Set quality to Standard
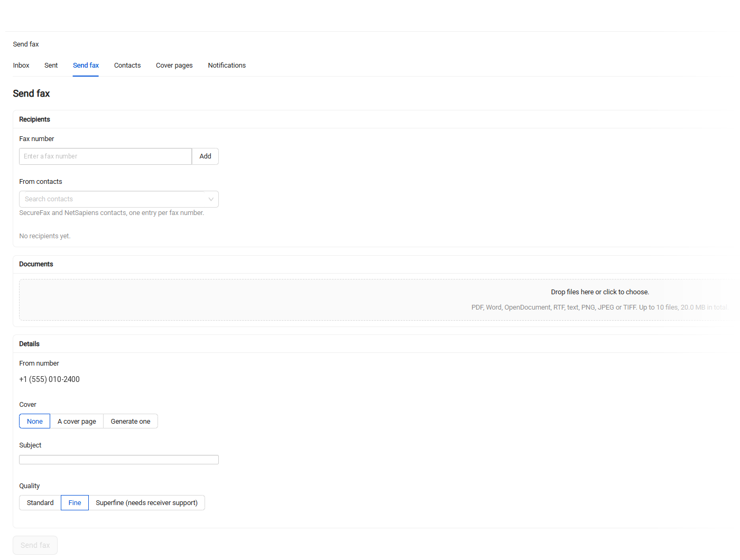Screen dimensions: 740x560 click(x=40, y=502)
